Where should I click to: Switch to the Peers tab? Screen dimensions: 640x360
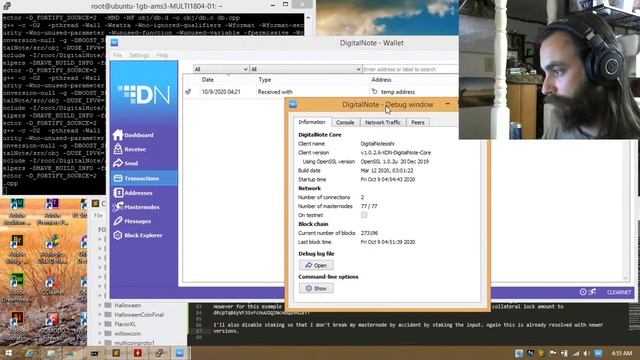pyautogui.click(x=418, y=122)
